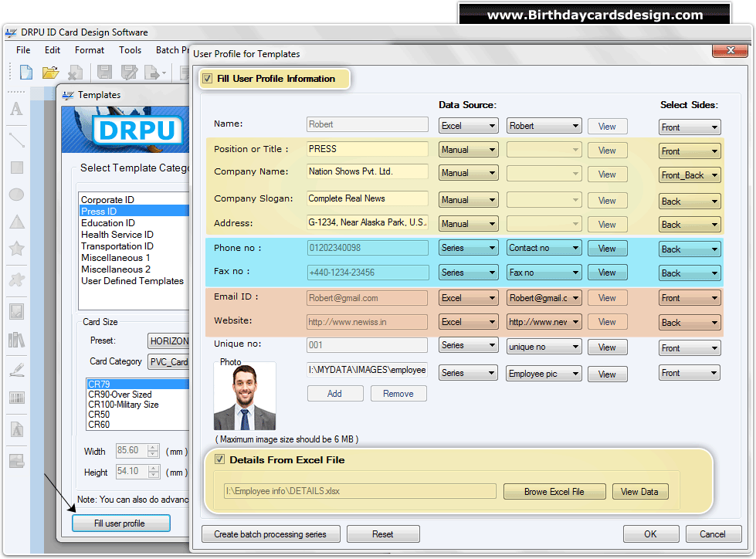This screenshot has width=756, height=559.
Task: Open Card Size Preset dropdown
Action: 168,340
